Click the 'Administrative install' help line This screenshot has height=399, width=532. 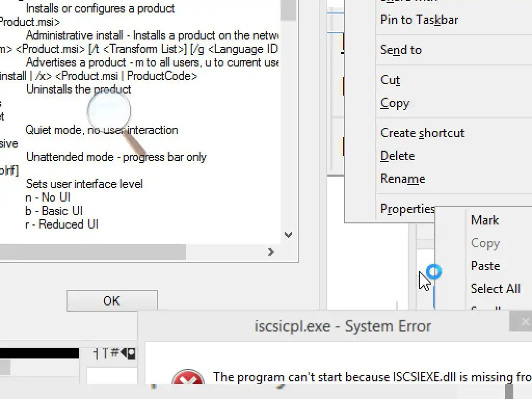[152, 35]
